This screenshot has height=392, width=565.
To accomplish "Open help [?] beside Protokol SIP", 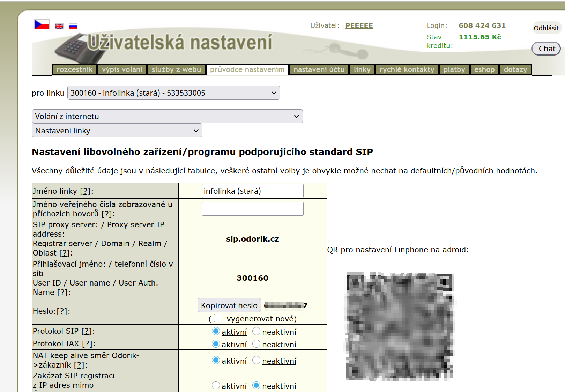I will 87,331.
